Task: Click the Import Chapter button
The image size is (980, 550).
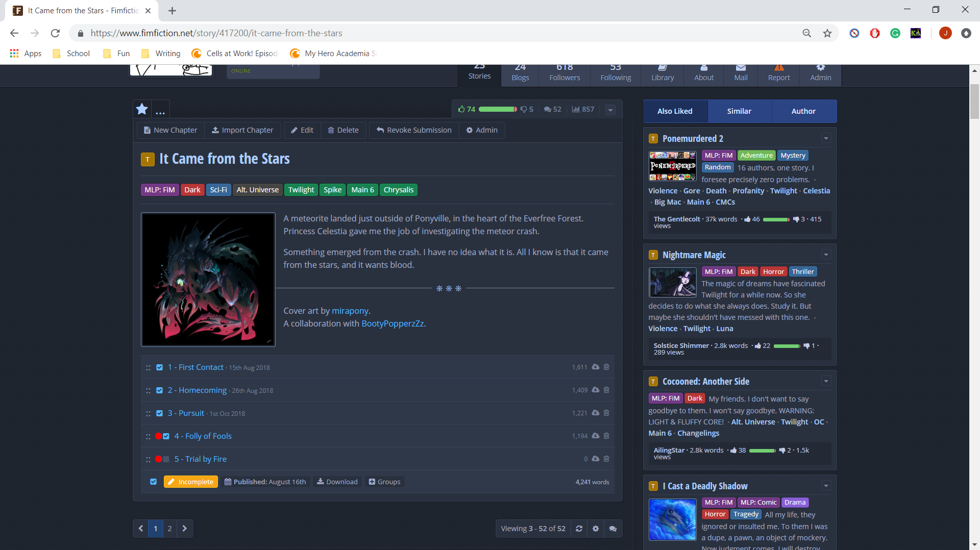Action: [x=242, y=130]
